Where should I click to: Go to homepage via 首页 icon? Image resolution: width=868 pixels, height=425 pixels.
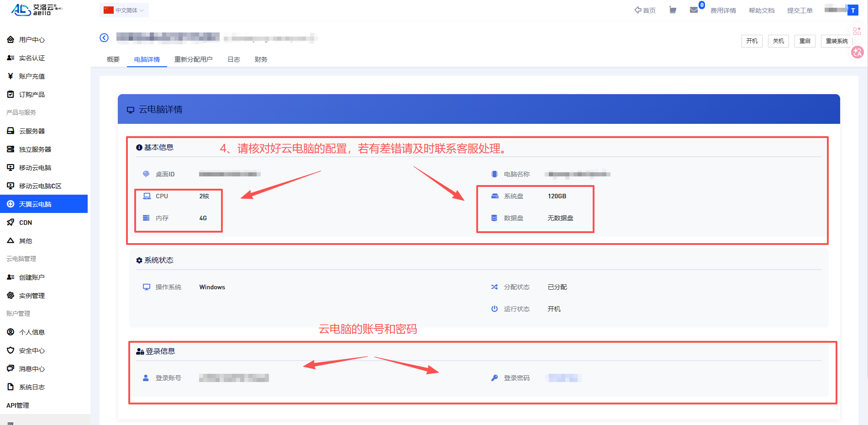[x=645, y=10]
